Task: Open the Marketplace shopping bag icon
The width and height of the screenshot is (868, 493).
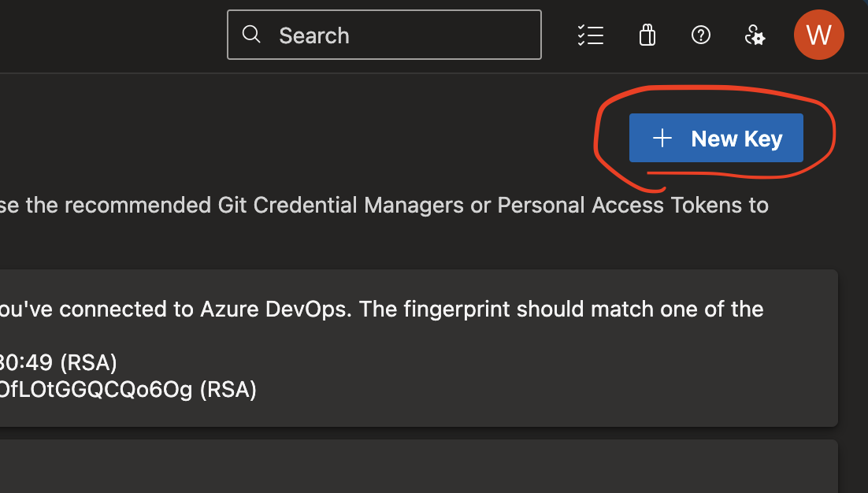Action: coord(647,35)
